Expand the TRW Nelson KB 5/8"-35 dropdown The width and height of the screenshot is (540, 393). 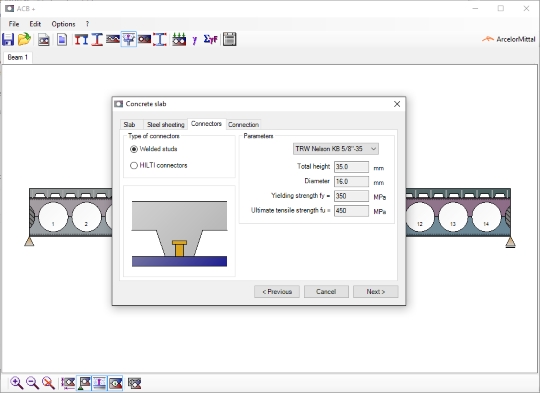point(336,149)
